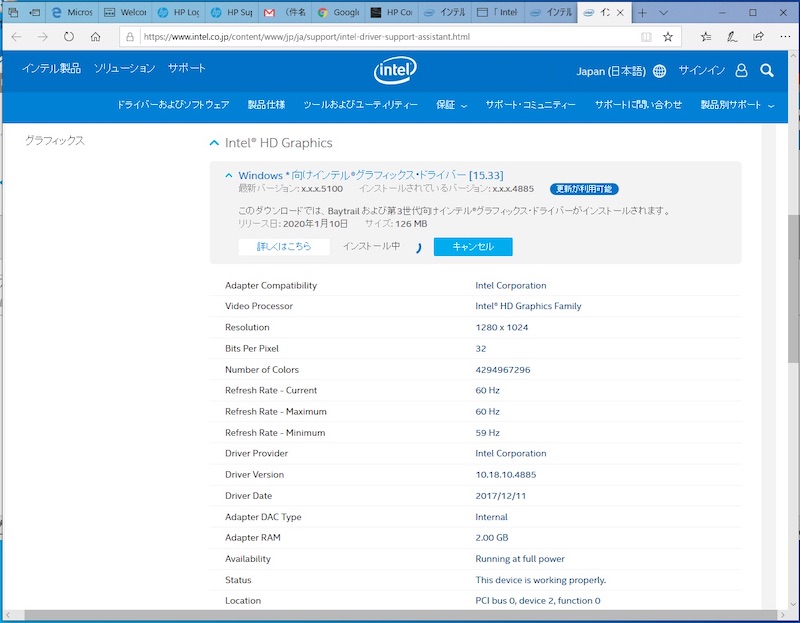Click the globe language icon
This screenshot has height=623, width=800.
coord(659,71)
